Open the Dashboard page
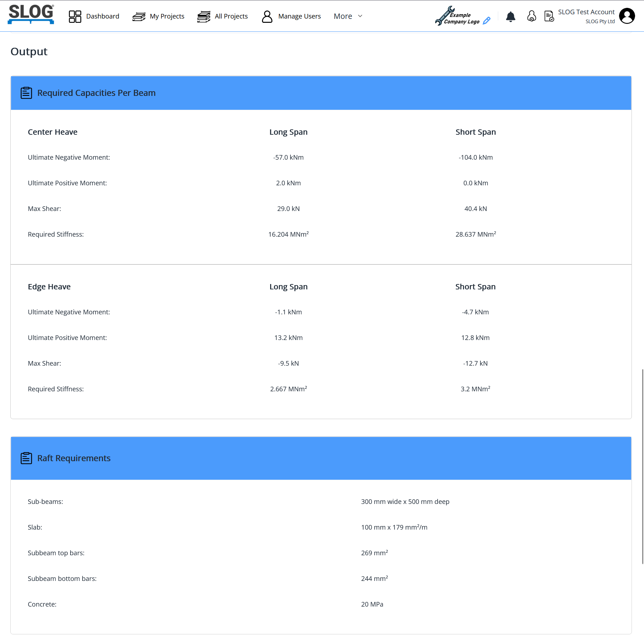Image resolution: width=644 pixels, height=644 pixels. pos(102,16)
